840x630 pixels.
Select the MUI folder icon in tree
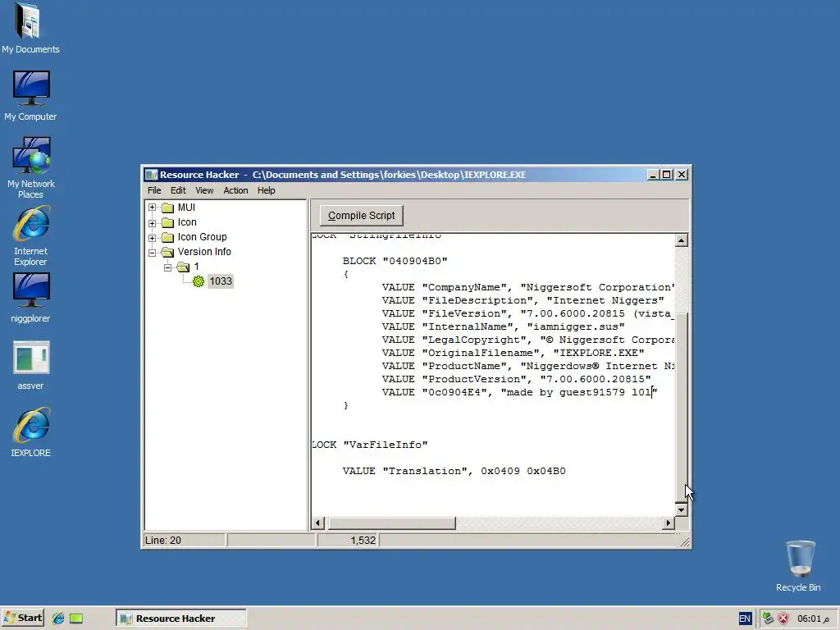[x=168, y=208]
